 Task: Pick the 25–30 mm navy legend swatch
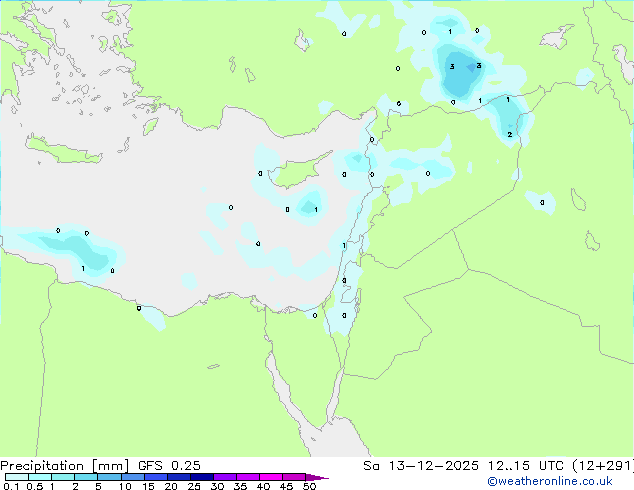coord(202,477)
